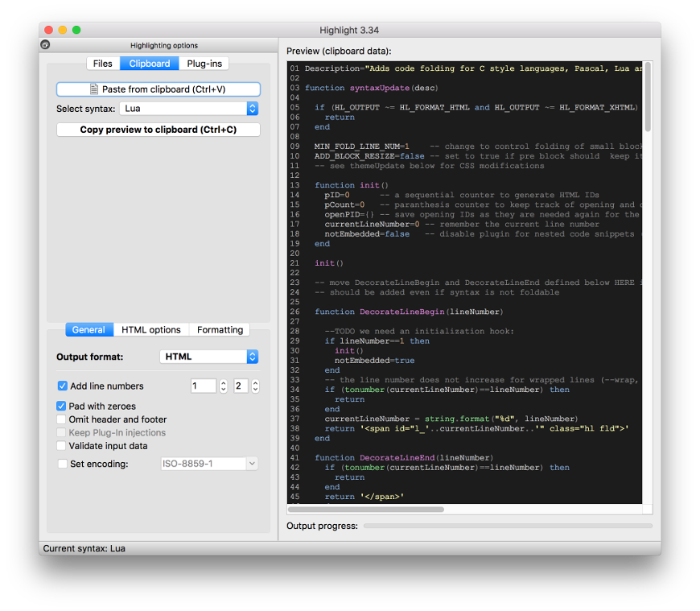Screen dimensions: 700x611
Task: Click 'function syntaxUpdate(desc)' code line
Action: (372, 88)
